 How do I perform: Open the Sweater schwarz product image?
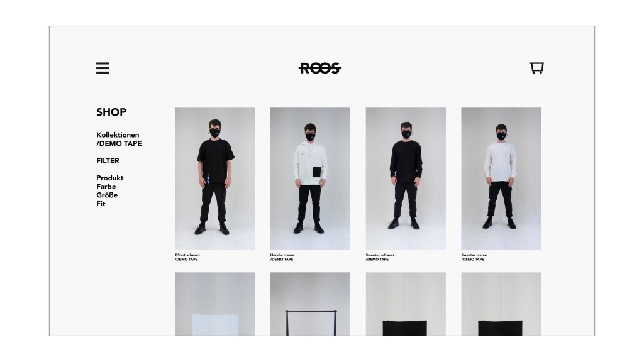point(406,178)
